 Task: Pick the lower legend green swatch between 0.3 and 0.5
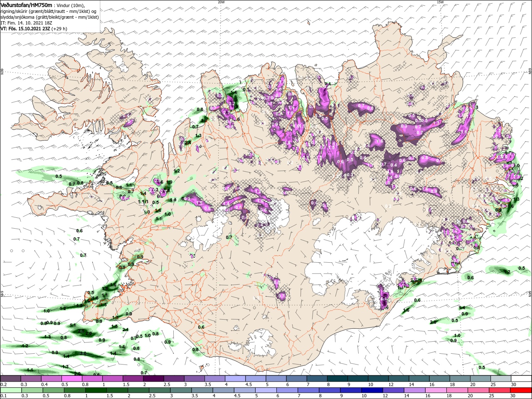click(32, 390)
